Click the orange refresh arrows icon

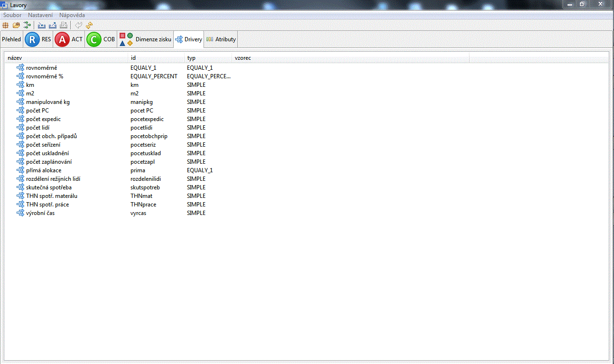coord(89,25)
